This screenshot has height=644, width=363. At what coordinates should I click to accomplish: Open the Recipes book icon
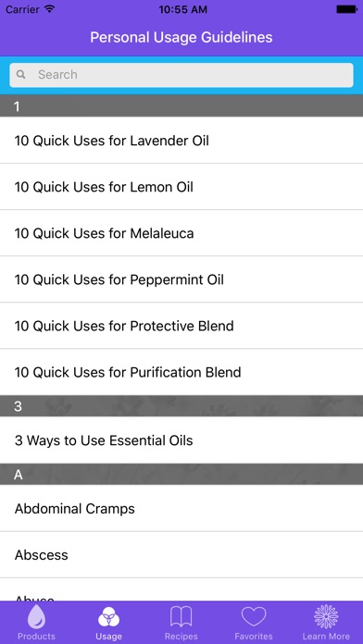181,617
